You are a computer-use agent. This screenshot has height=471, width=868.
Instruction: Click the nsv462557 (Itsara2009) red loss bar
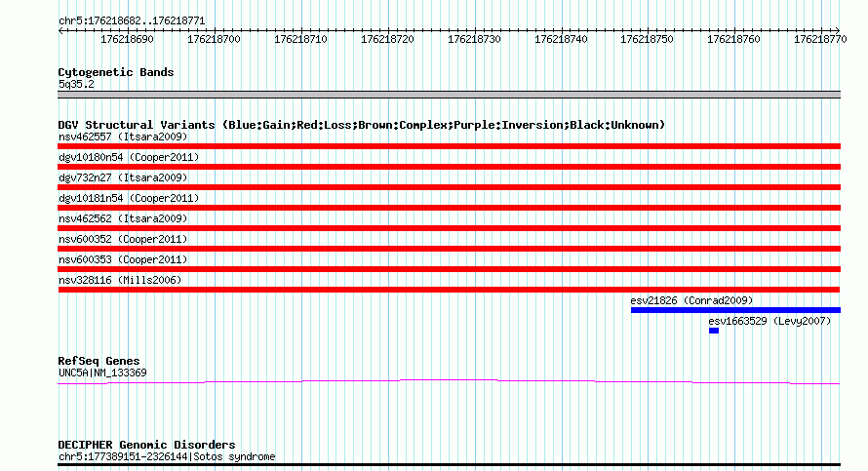[x=449, y=146]
